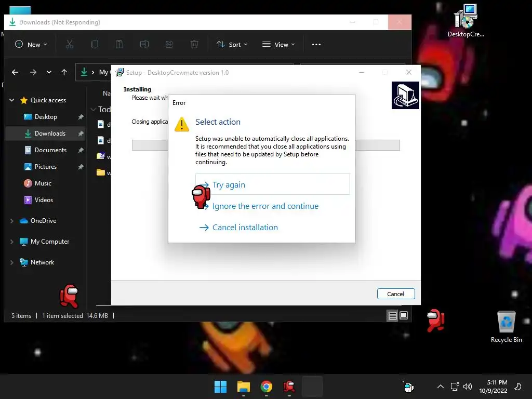Select Desktop in Quick access
This screenshot has width=532, height=399.
pyautogui.click(x=46, y=117)
